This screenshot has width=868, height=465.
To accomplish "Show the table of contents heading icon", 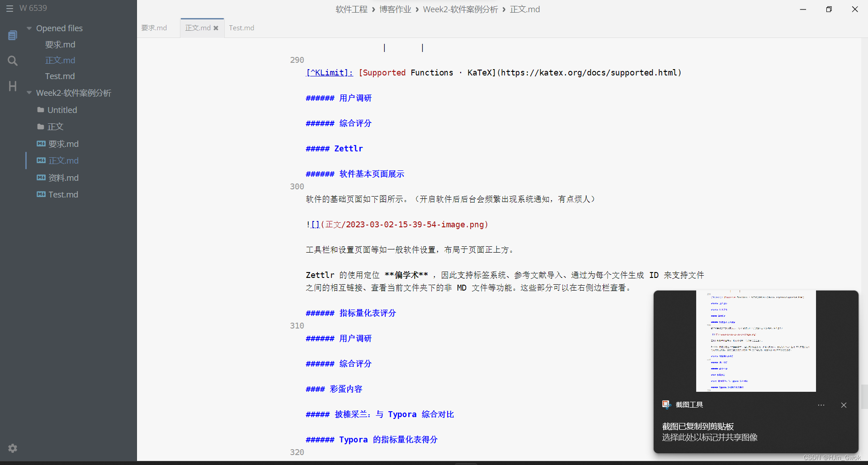I will pyautogui.click(x=13, y=86).
